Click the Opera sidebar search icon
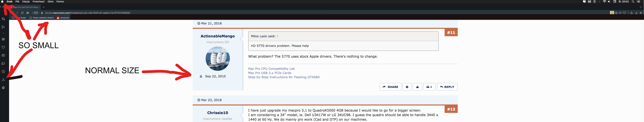 click(x=3, y=19)
